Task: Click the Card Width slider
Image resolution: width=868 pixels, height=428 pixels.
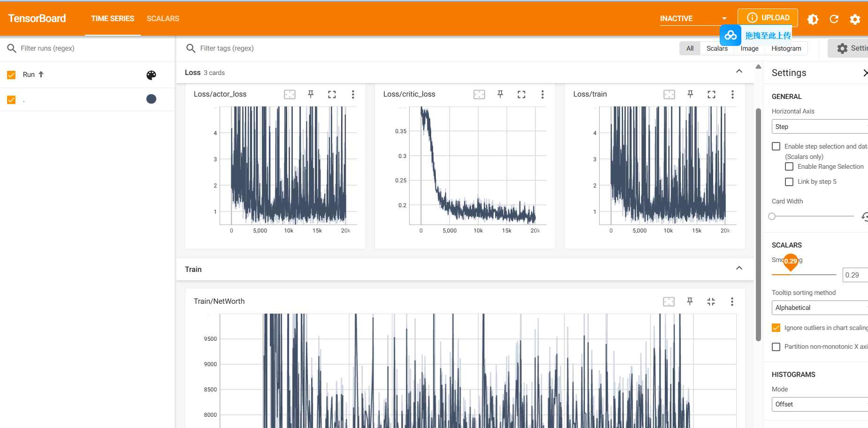Action: (813, 216)
